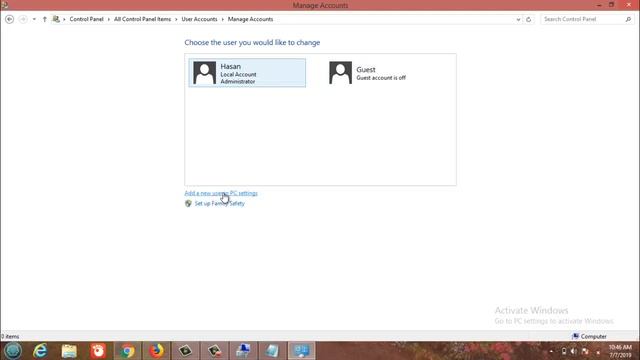The height and width of the screenshot is (360, 640).
Task: Restore down the Manage Accounts window
Action: coord(611,5)
